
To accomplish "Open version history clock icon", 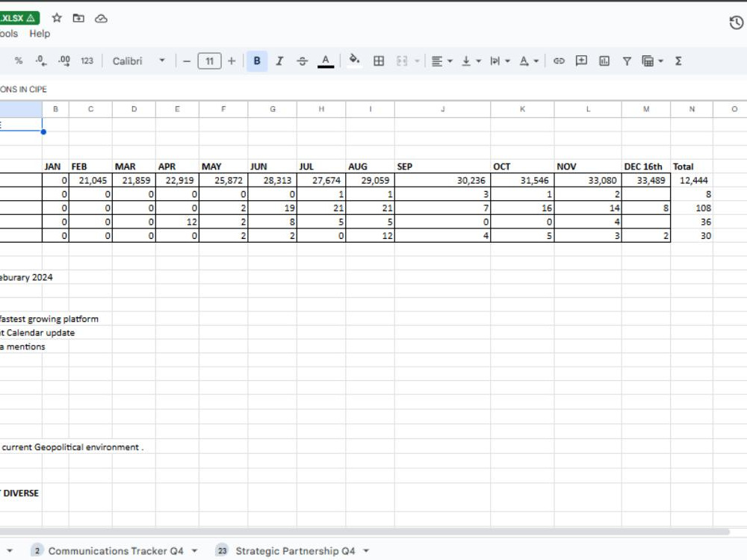I will tap(736, 22).
